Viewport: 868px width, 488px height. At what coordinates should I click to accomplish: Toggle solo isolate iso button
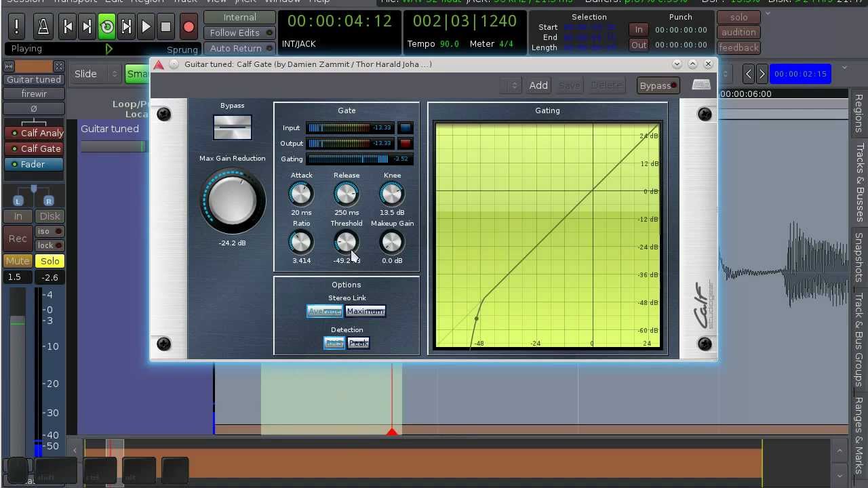(x=50, y=231)
